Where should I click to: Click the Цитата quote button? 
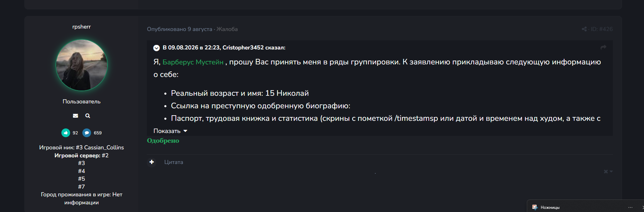pos(174,162)
